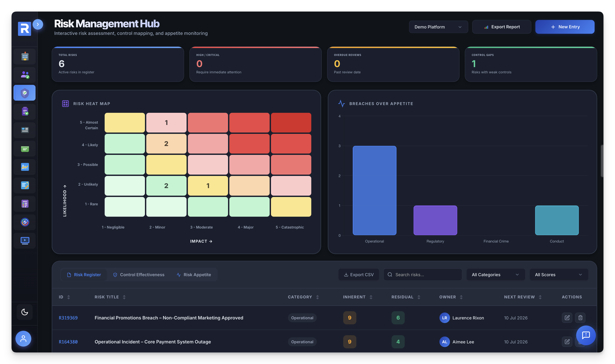615x364 pixels.
Task: Switch to Risk Appetite tab
Action: (194, 275)
